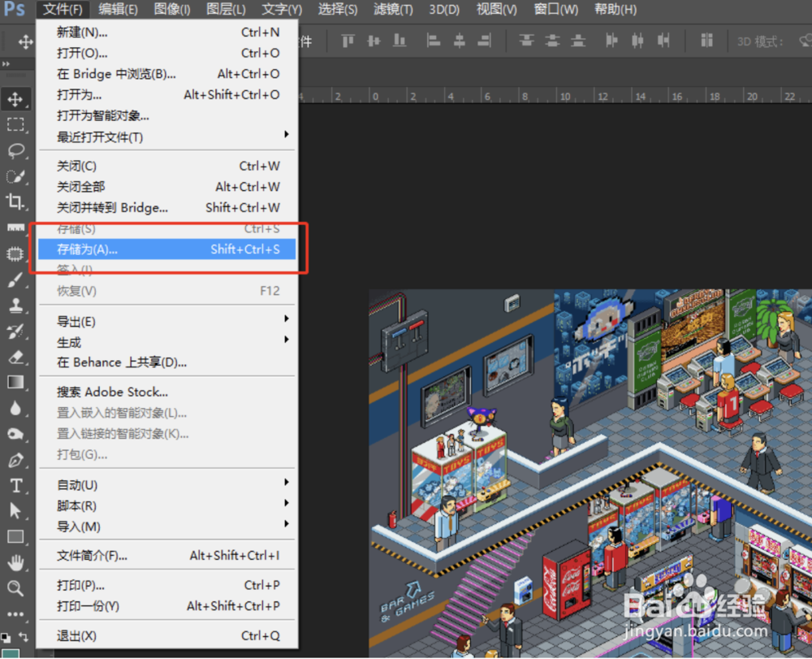This screenshot has width=812, height=659.
Task: Select the Patch healing tool
Action: [15, 254]
